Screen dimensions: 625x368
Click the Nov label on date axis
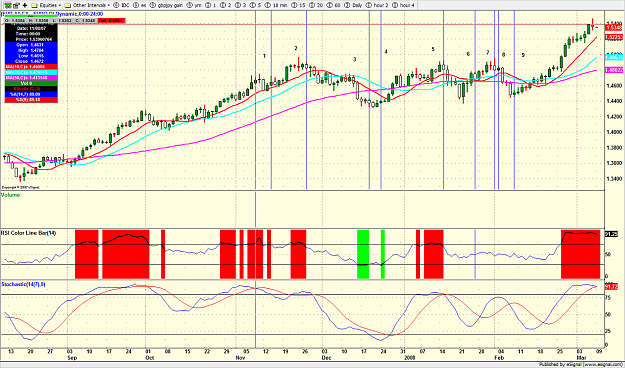240,358
